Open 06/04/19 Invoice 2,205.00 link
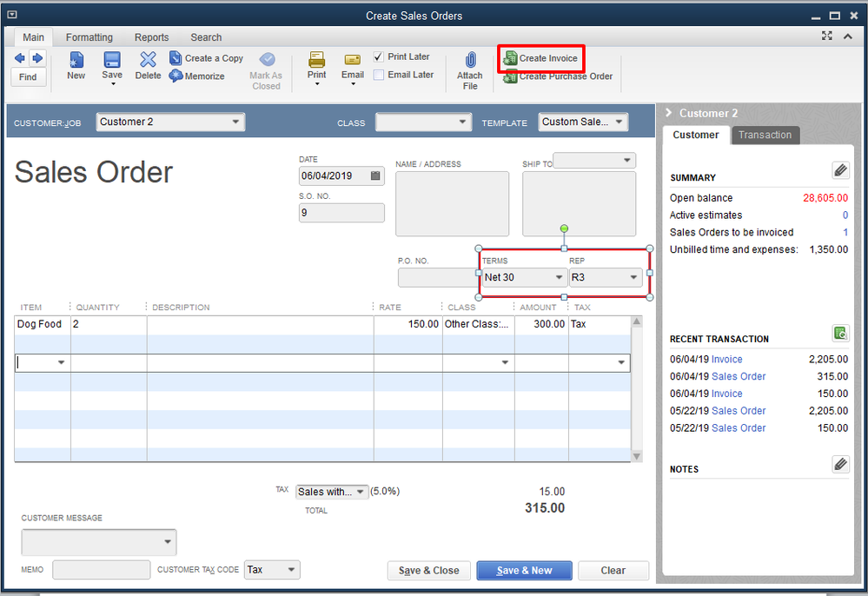This screenshot has height=596, width=868. point(726,359)
